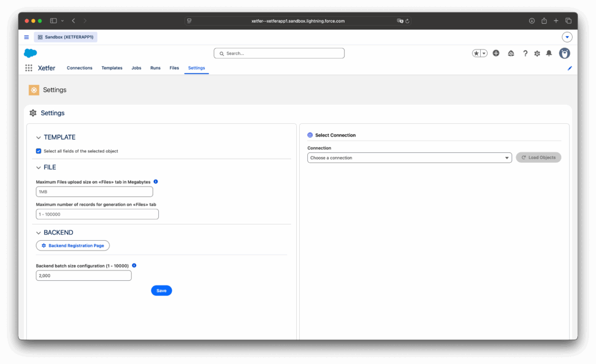Open the Trailhead guidance icon
This screenshot has width=596, height=364.
[511, 53]
